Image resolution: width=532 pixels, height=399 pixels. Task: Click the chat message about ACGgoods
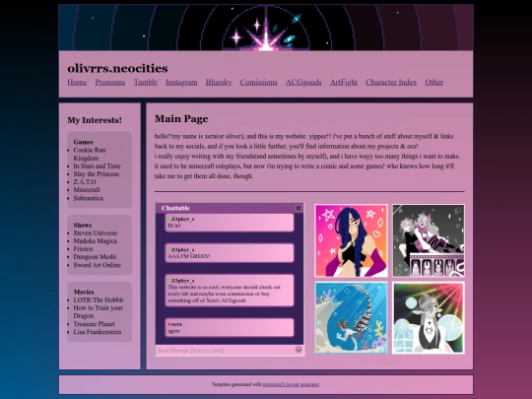click(x=230, y=291)
